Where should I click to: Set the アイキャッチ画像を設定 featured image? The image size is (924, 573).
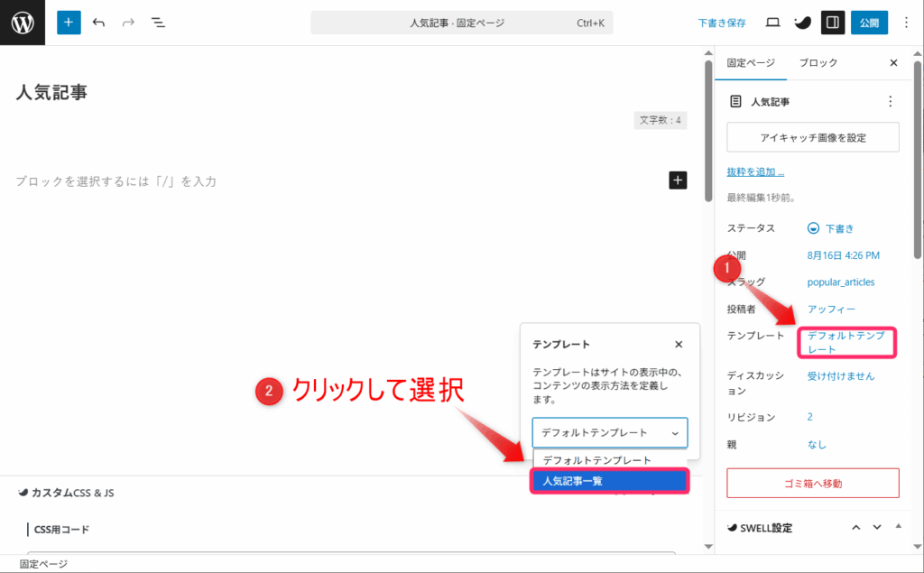tap(813, 137)
